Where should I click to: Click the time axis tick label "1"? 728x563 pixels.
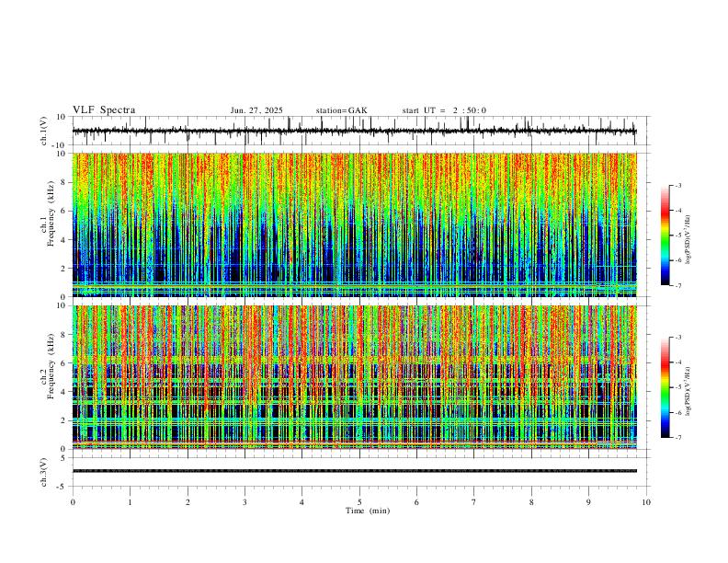point(130,502)
